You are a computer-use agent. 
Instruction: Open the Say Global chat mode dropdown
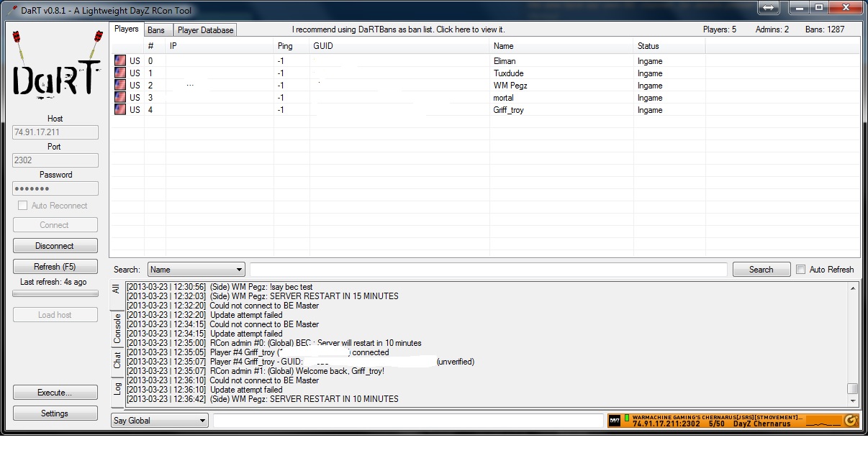pos(159,421)
